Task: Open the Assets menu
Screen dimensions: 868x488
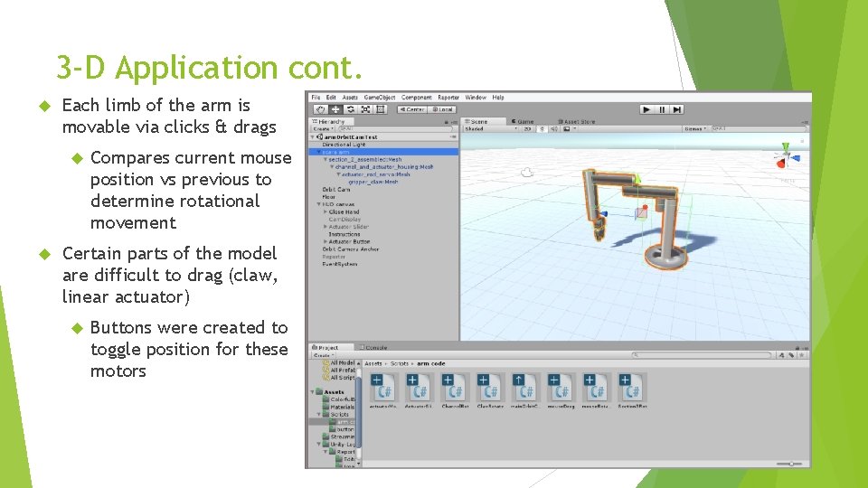Action: (350, 98)
